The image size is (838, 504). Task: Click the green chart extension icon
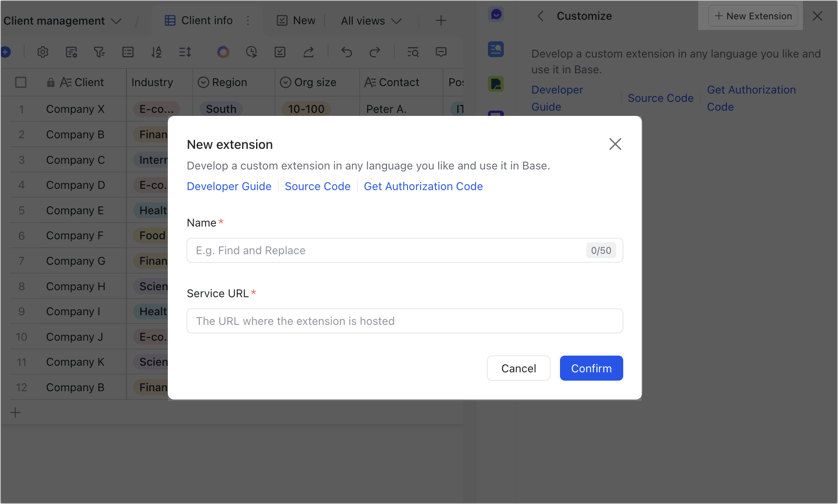(495, 84)
